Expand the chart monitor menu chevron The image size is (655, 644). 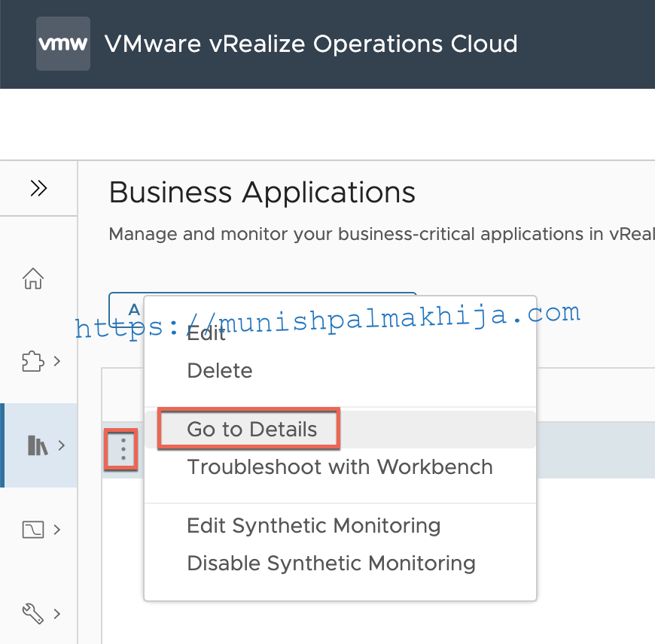click(57, 530)
